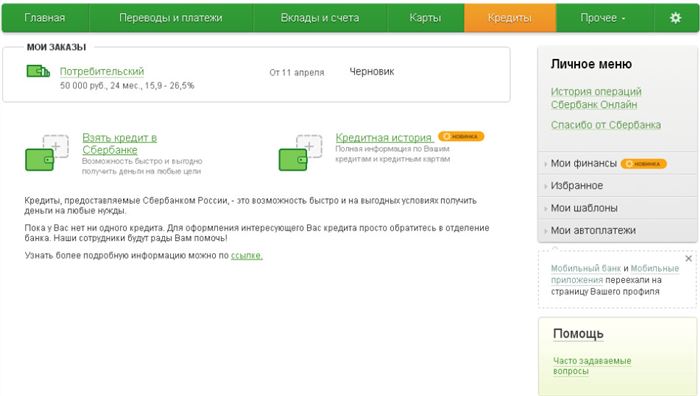Click the 50 000 руб., 24 мес. details text
This screenshot has height=396, width=700.
pos(127,85)
